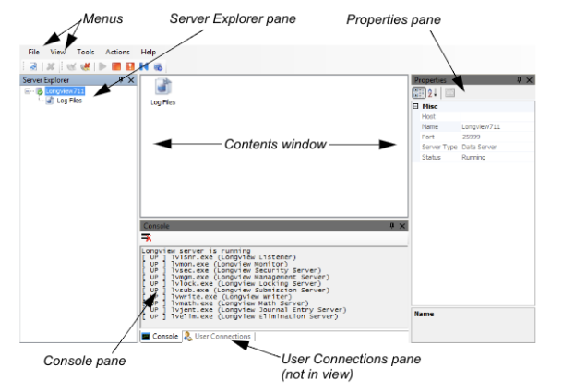Screen dimensions: 575x392
Task: Click the green Start server toolbar icon
Action: [102, 67]
